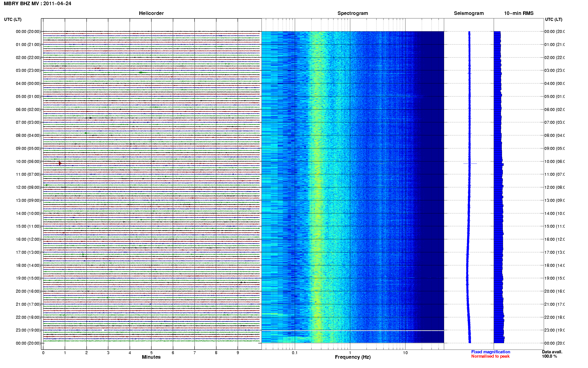Click the 'Normalised to peak' red legend text
This screenshot has width=588, height=368.
pos(490,357)
